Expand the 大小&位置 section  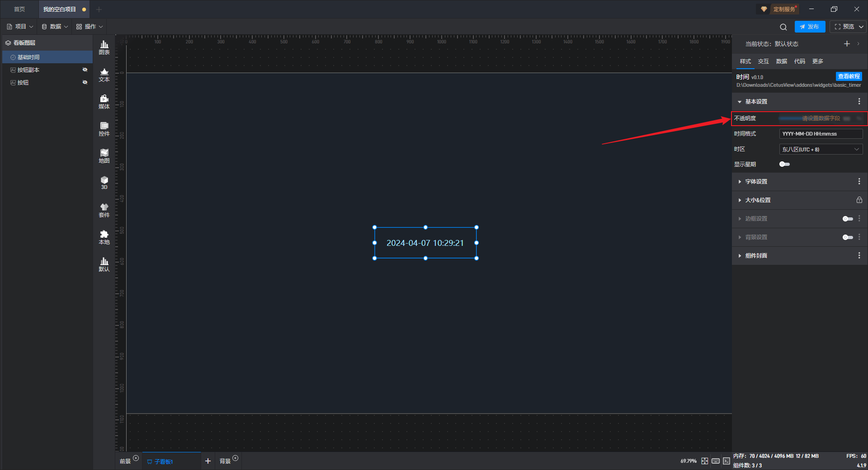[x=740, y=200]
